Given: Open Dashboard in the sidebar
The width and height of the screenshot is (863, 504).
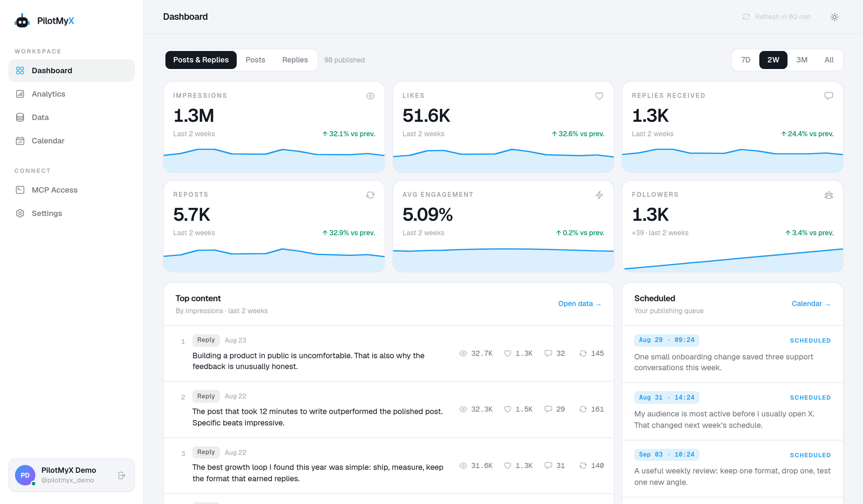Looking at the screenshot, I should click(x=71, y=70).
